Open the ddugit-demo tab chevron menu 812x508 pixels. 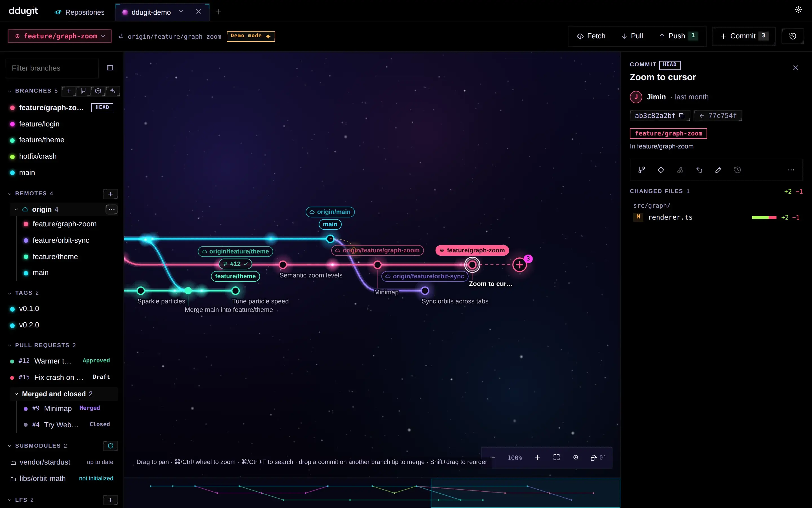click(181, 11)
